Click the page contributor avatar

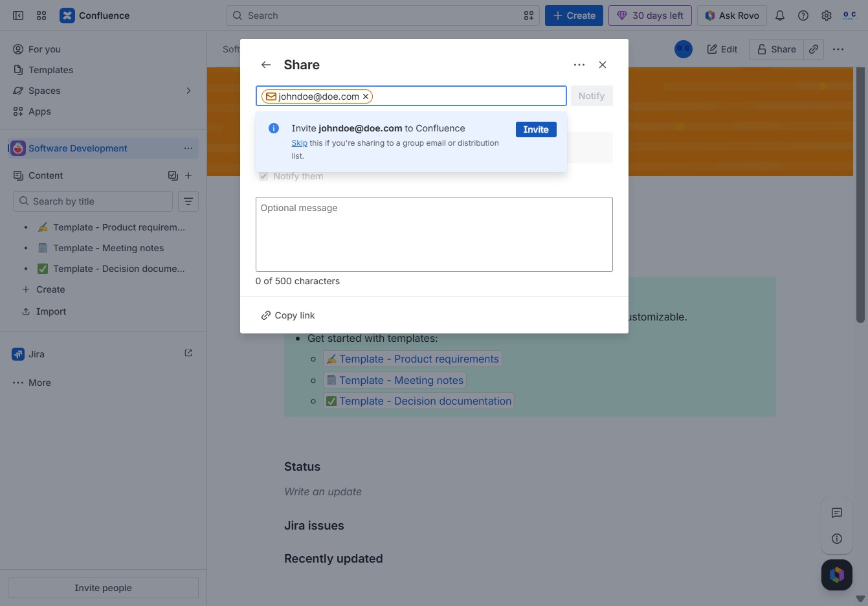pos(684,49)
